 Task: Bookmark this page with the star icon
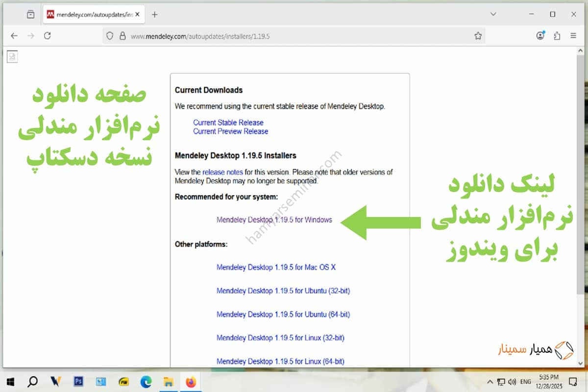(478, 36)
